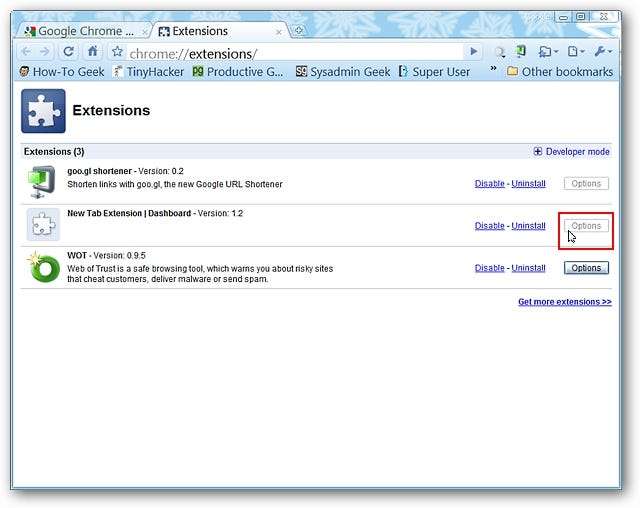Open Productive Geek bookmark
This screenshot has width=640, height=508.
click(238, 72)
